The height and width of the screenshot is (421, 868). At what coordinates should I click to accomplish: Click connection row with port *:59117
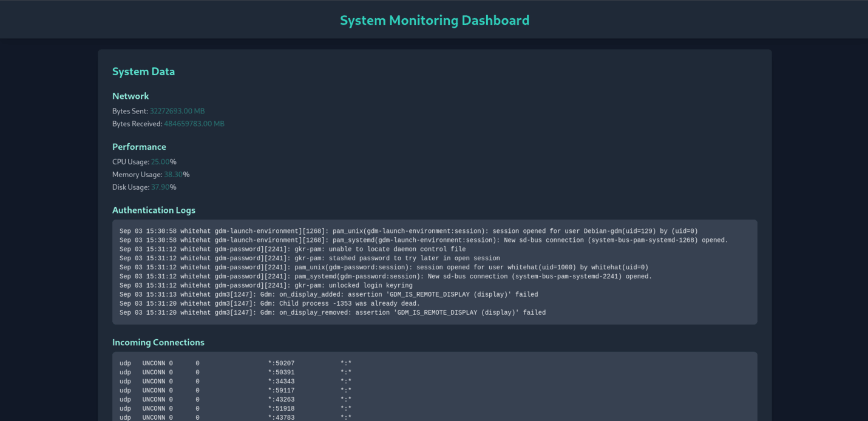pyautogui.click(x=236, y=391)
